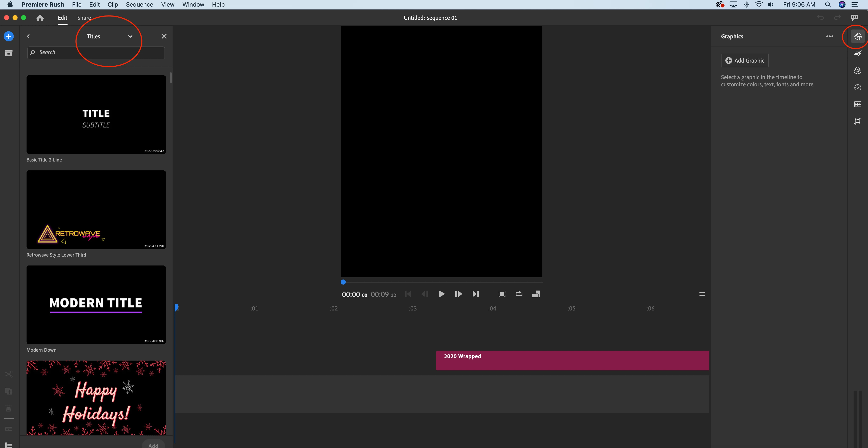Switch to the Share tab

click(84, 18)
